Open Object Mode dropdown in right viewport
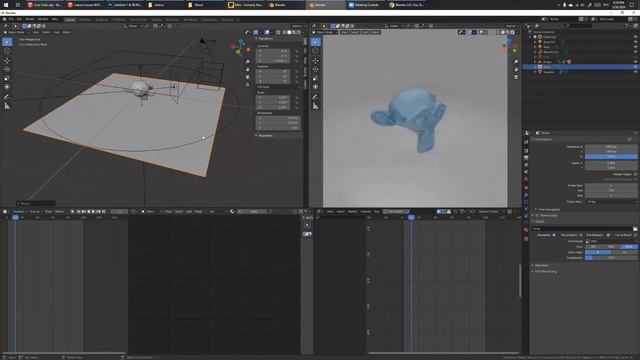The height and width of the screenshot is (360, 640). 325,32
